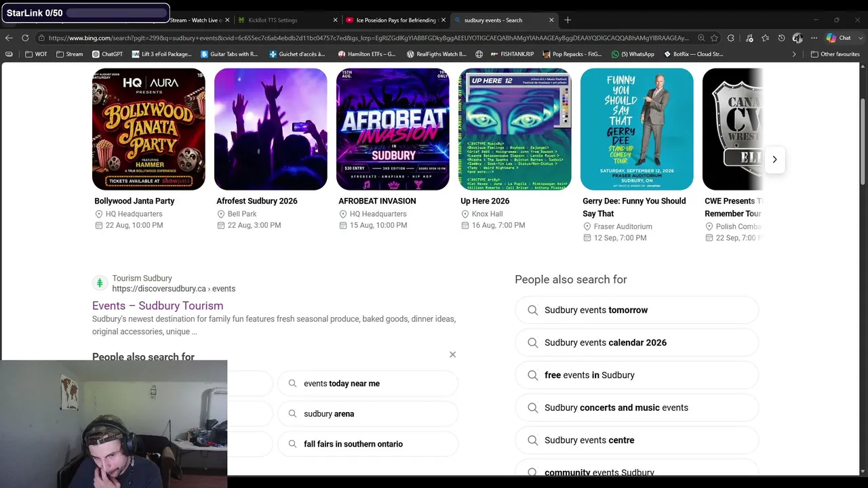Open the globe icon bookmark

click(479, 54)
